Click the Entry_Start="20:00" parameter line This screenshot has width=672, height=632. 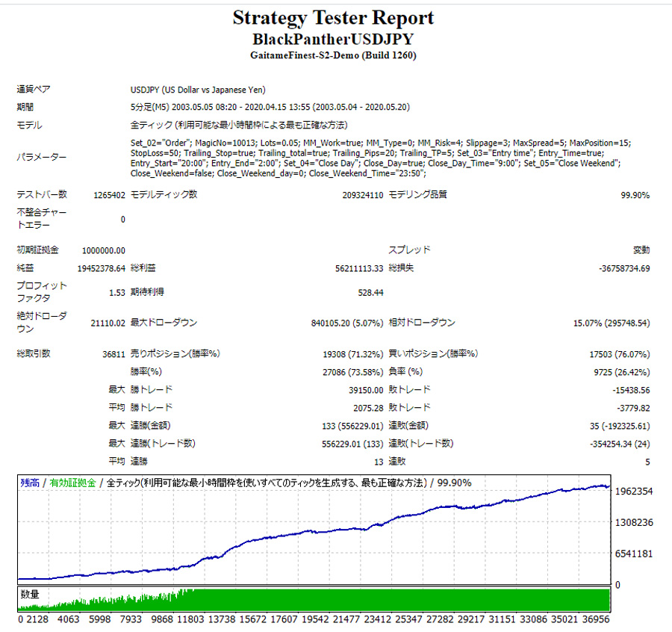376,164
